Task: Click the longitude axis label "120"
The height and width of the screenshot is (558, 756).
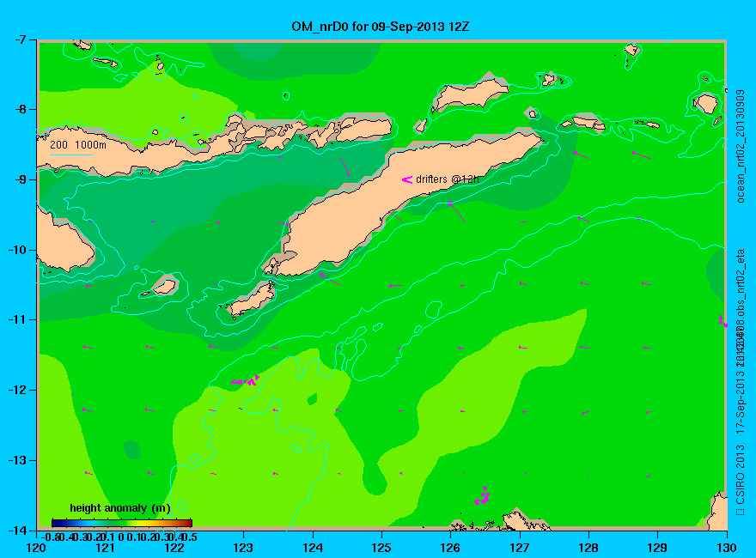Action: click(36, 548)
